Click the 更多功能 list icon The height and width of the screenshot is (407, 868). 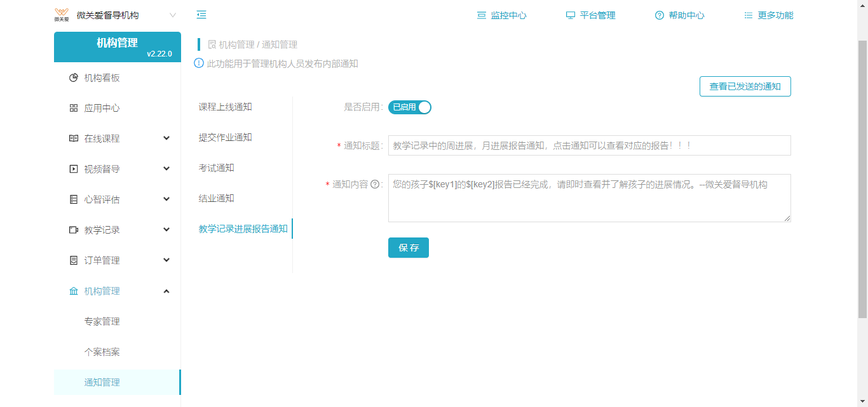click(x=749, y=15)
